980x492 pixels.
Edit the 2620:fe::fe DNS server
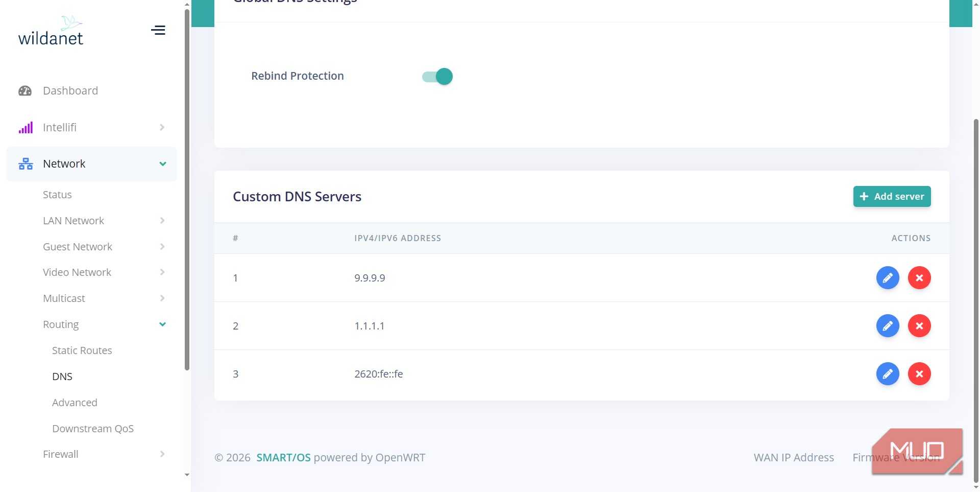(x=888, y=374)
